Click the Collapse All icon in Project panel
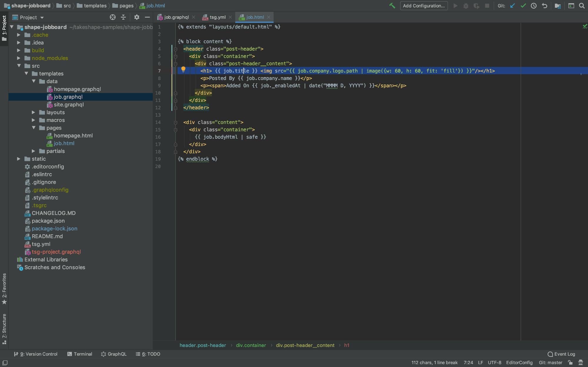The image size is (588, 367). 123,17
